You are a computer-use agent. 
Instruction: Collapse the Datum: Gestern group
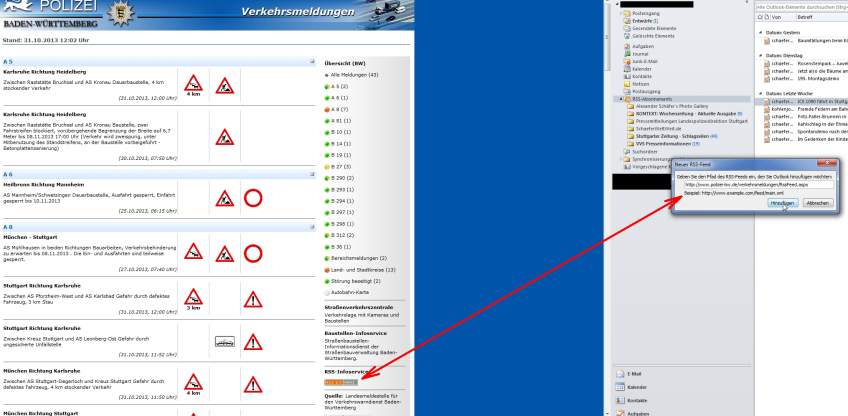click(x=761, y=31)
